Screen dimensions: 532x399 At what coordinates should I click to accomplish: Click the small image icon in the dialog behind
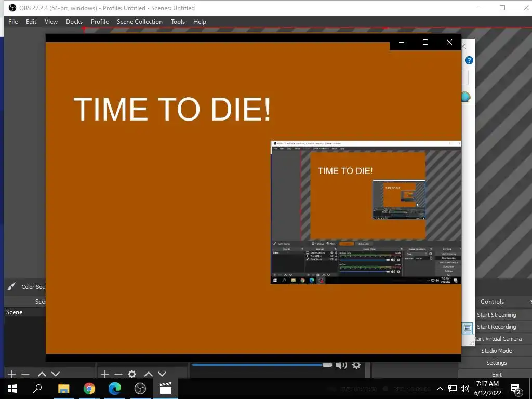[x=467, y=328]
